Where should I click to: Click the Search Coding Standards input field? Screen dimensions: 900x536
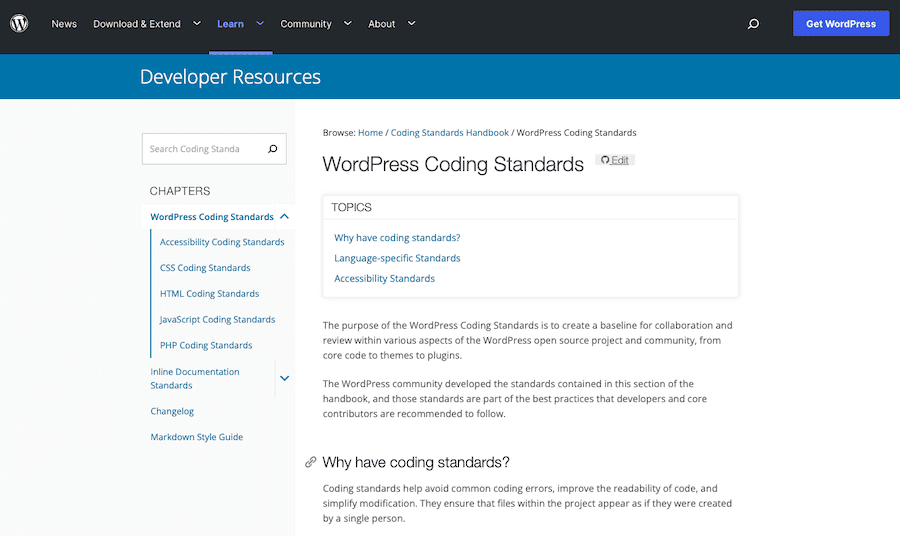pos(202,149)
